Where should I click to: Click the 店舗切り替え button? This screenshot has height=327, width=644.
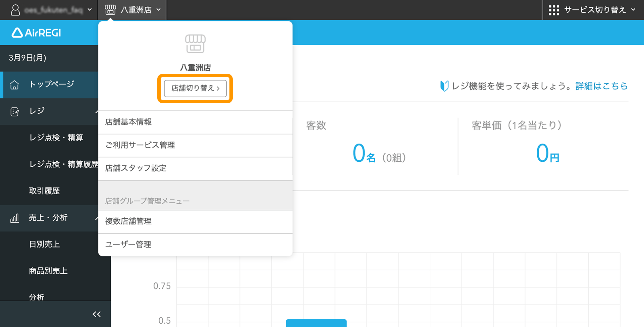[195, 88]
